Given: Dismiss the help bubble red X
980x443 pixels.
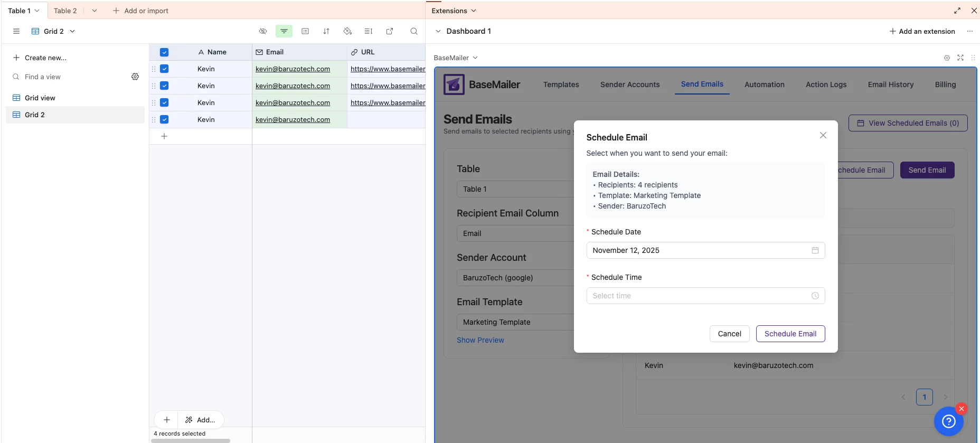Looking at the screenshot, I should click(x=962, y=409).
